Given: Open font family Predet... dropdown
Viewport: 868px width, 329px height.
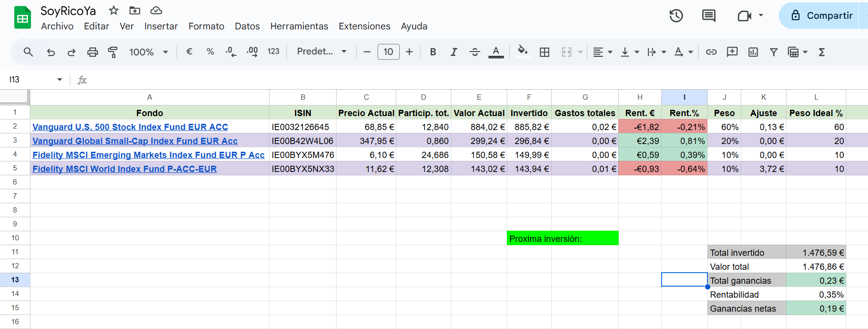Looking at the screenshot, I should [x=322, y=52].
